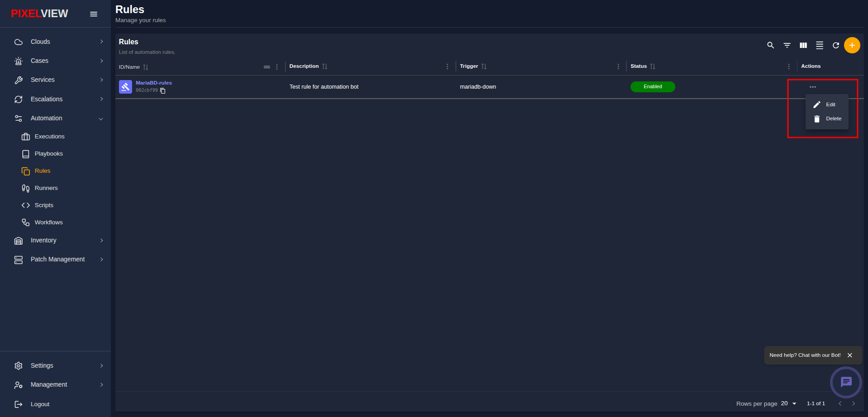Refresh the rules list

pos(836,45)
